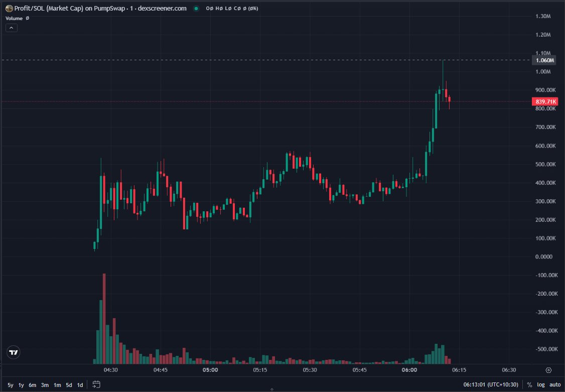Click the red 839.71K current price label

[x=545, y=101]
